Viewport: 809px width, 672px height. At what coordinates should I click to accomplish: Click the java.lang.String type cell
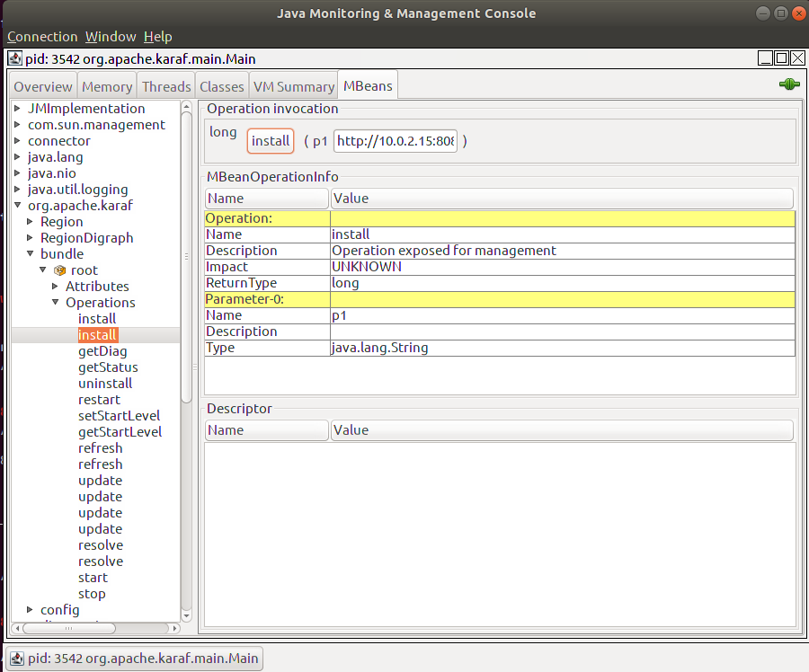pos(563,348)
